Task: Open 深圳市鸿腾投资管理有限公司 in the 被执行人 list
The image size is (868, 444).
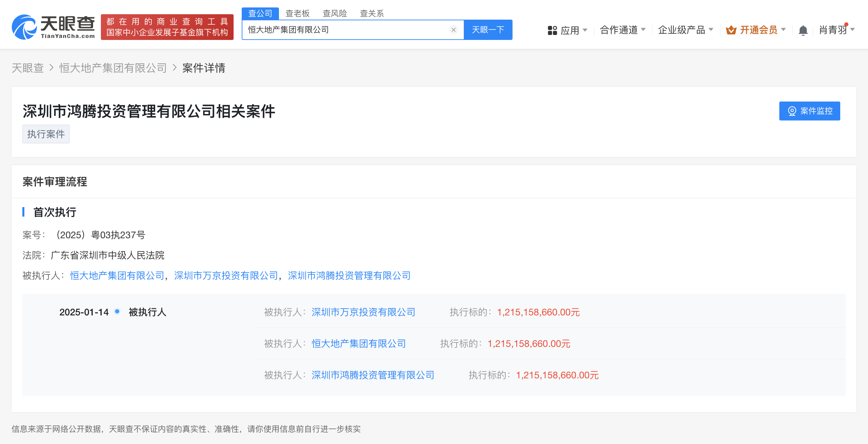Action: click(x=349, y=275)
